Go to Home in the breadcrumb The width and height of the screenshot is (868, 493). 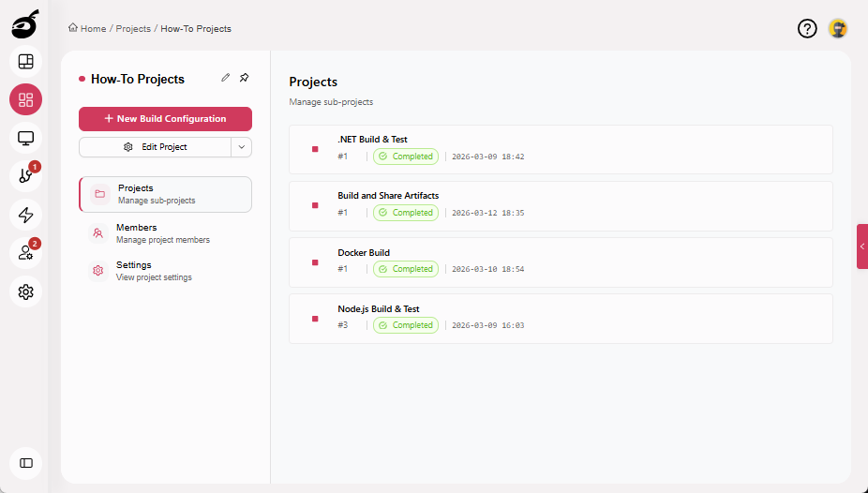point(93,29)
